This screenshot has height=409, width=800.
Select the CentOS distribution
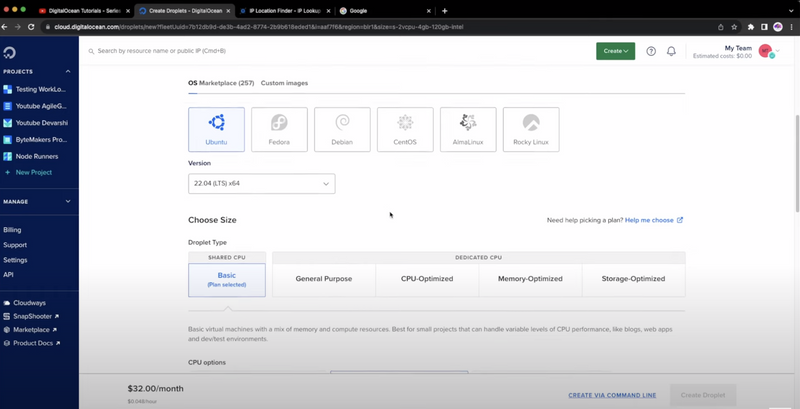405,130
